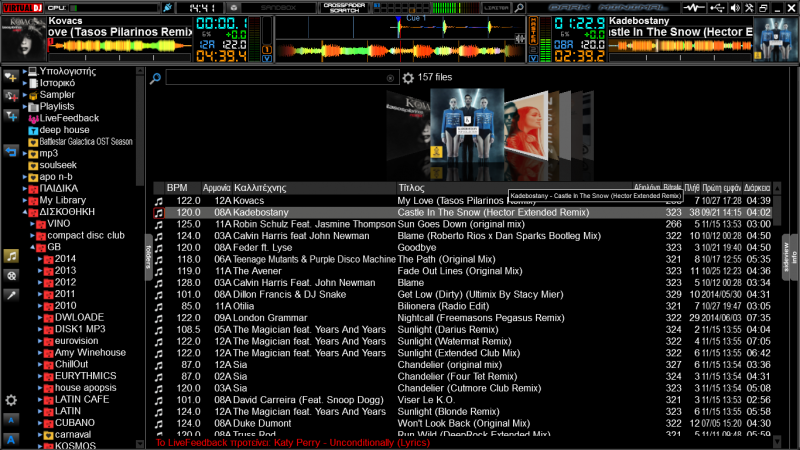Toggle deck 1 orange button near waveform

click(x=266, y=49)
